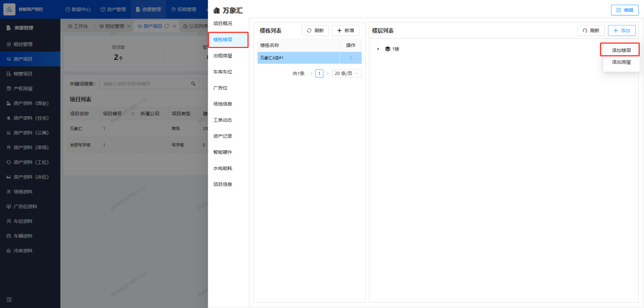Click the 编辑 button for 万象汇
The width and height of the screenshot is (644, 308).
[x=625, y=10]
